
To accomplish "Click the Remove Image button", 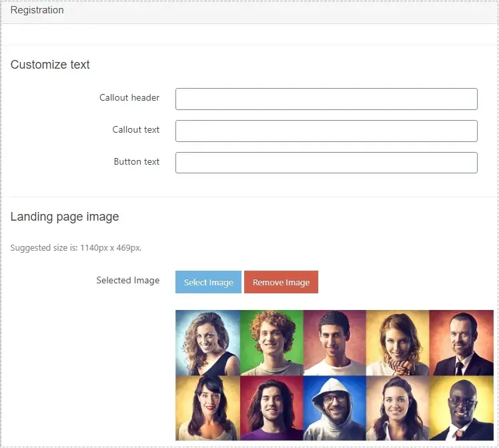I will pos(281,282).
